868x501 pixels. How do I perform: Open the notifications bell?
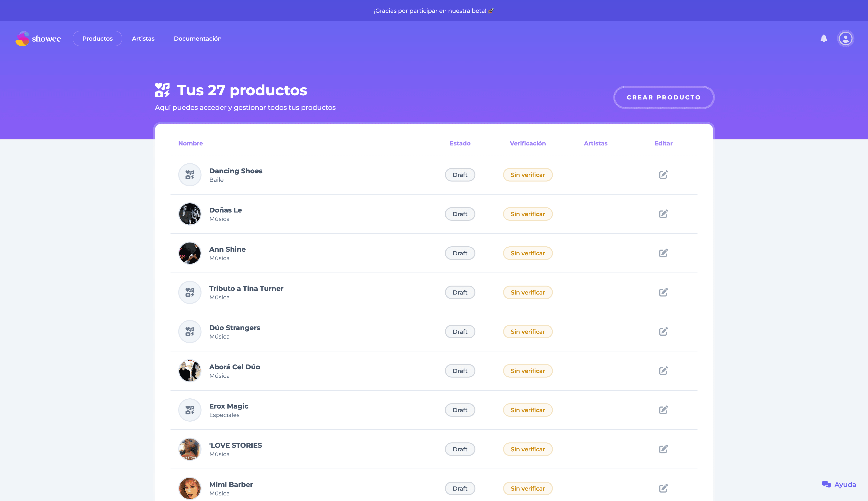pos(824,38)
